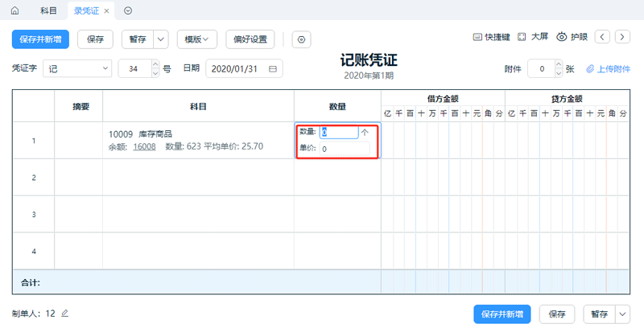Click 上传附件 upload link

tap(609, 69)
